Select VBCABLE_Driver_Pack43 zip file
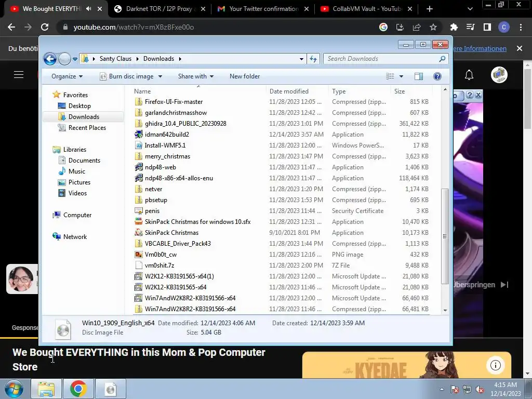 click(178, 244)
